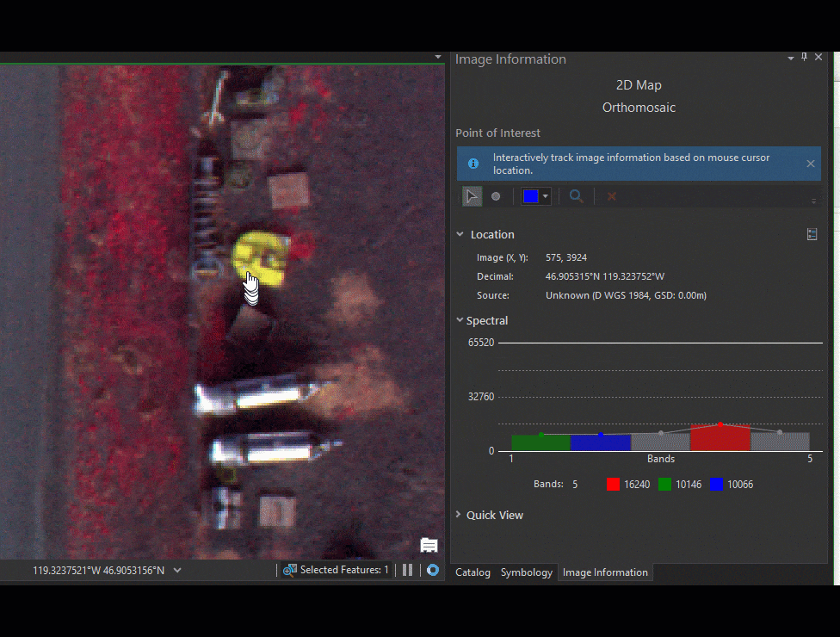The width and height of the screenshot is (840, 637).
Task: Select the pointer tracking tool
Action: pyautogui.click(x=472, y=195)
